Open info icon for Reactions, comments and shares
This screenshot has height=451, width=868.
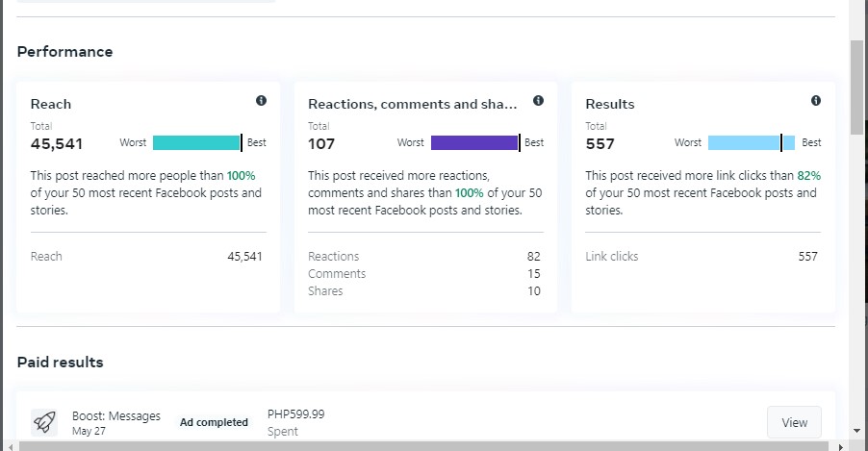[538, 100]
